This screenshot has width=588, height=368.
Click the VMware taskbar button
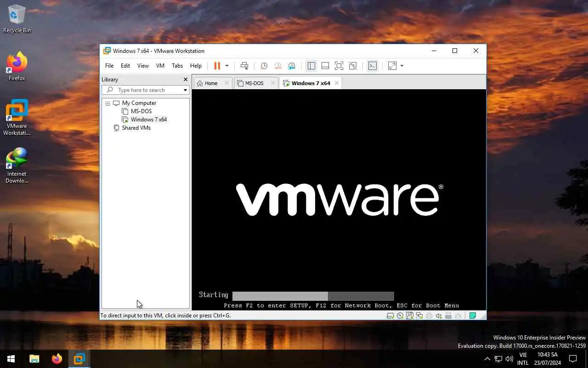click(x=79, y=359)
